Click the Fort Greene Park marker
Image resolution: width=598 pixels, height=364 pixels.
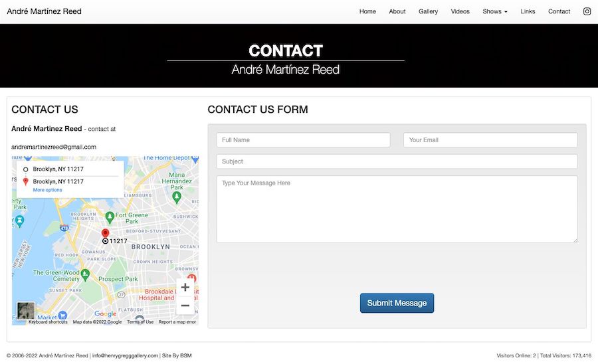coord(110,217)
